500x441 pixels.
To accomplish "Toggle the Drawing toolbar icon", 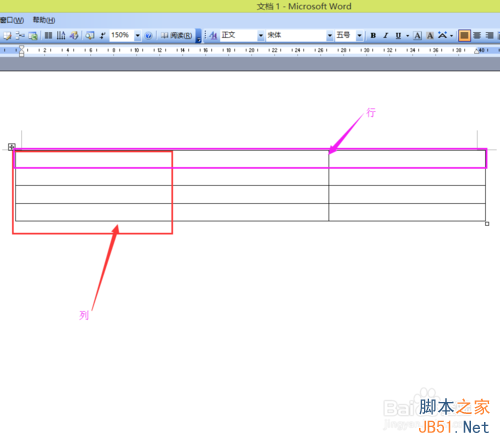I will tap(74, 35).
